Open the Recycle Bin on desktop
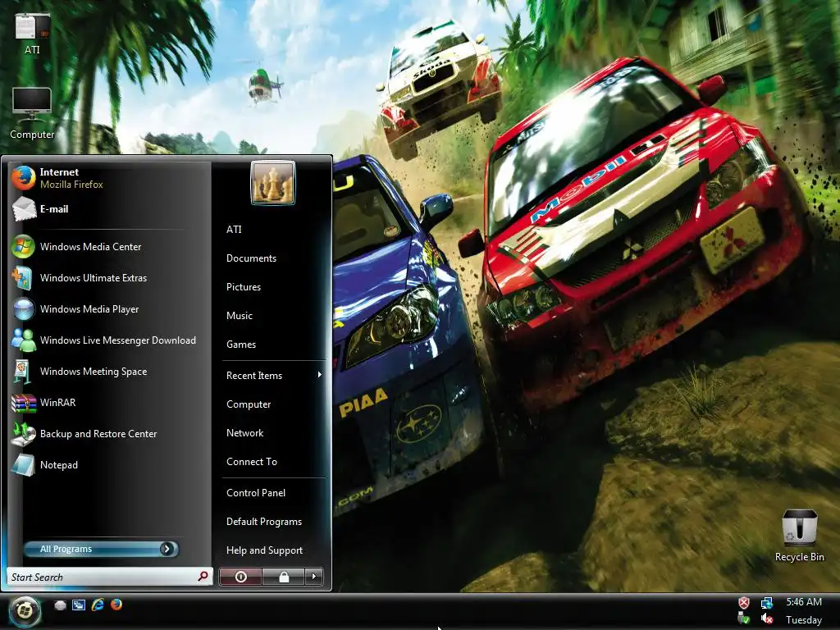Screen dimensions: 840x630 (x=799, y=535)
